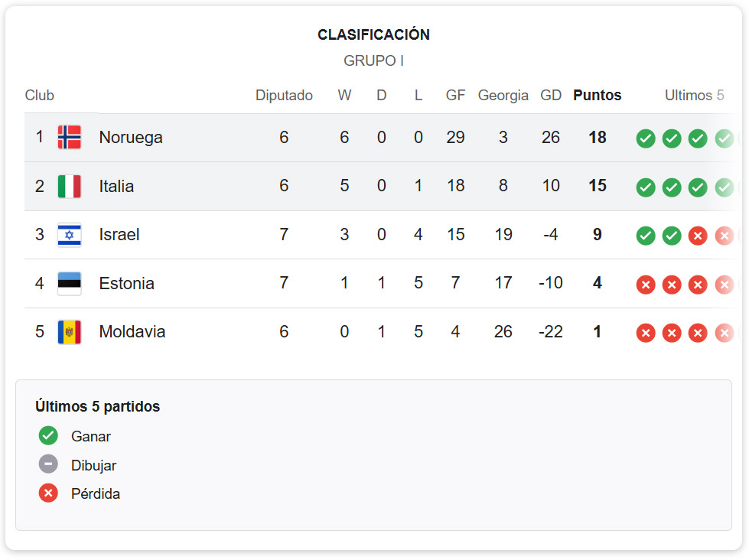Click the Norway flag icon
Screen dimensions: 749x560
[70, 138]
